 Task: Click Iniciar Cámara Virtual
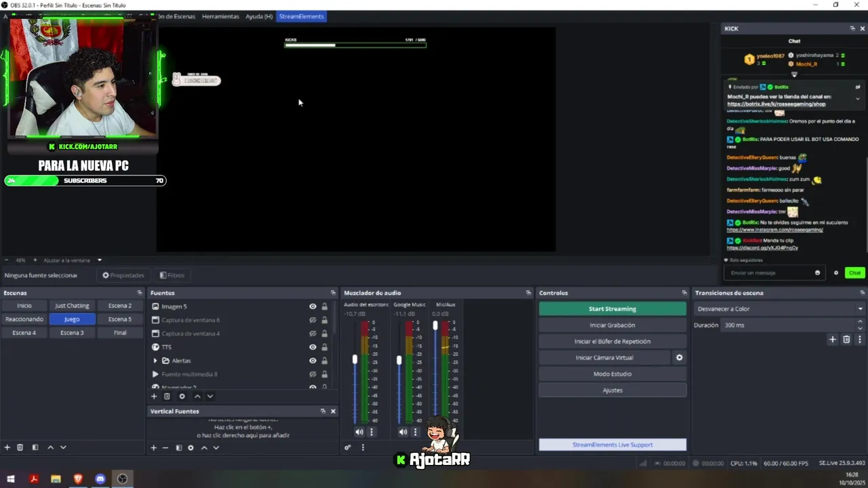(x=604, y=358)
